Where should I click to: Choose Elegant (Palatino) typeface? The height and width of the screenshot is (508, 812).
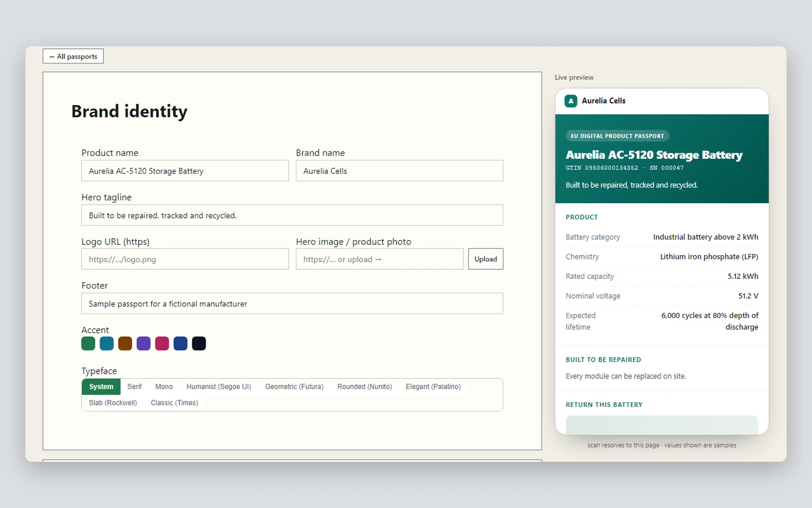433,387
